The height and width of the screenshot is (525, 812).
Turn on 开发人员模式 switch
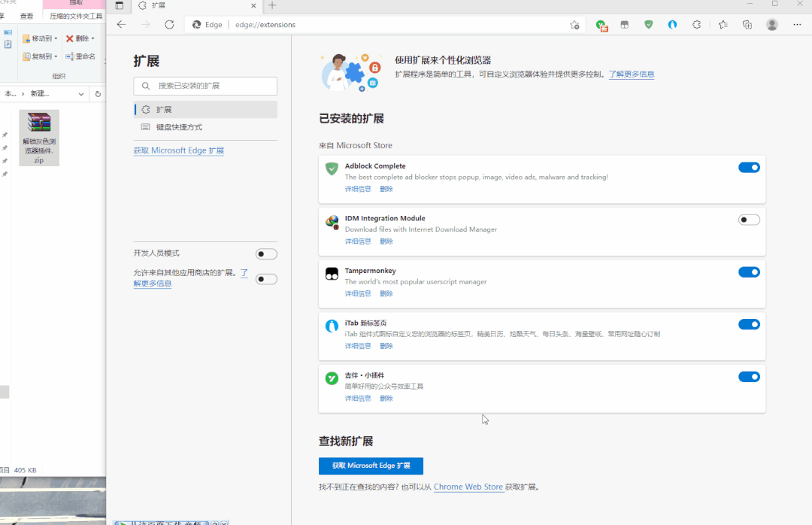pyautogui.click(x=266, y=254)
